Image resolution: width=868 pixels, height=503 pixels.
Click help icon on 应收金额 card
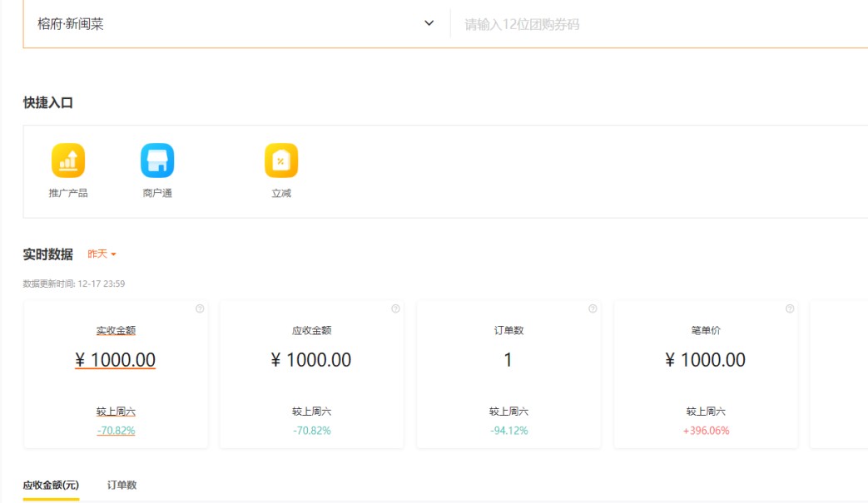(x=395, y=309)
